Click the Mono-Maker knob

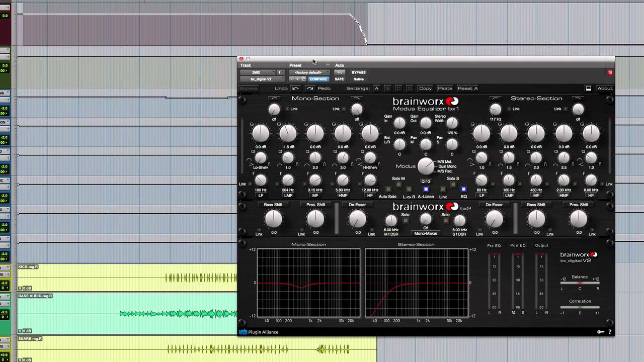pyautogui.click(x=426, y=219)
